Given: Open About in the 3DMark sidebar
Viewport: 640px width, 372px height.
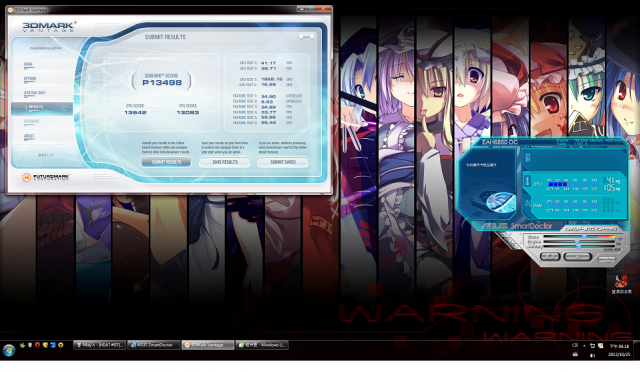Looking at the screenshot, I should click(x=29, y=136).
